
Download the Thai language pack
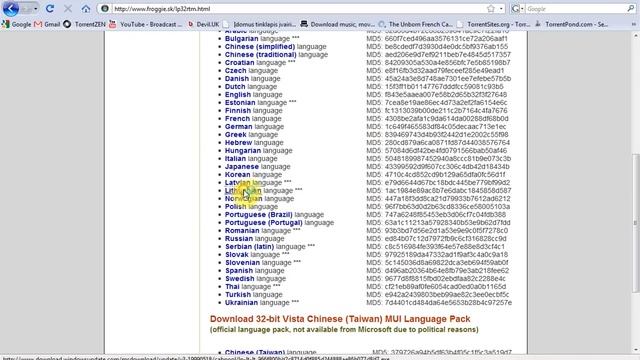[x=232, y=287]
